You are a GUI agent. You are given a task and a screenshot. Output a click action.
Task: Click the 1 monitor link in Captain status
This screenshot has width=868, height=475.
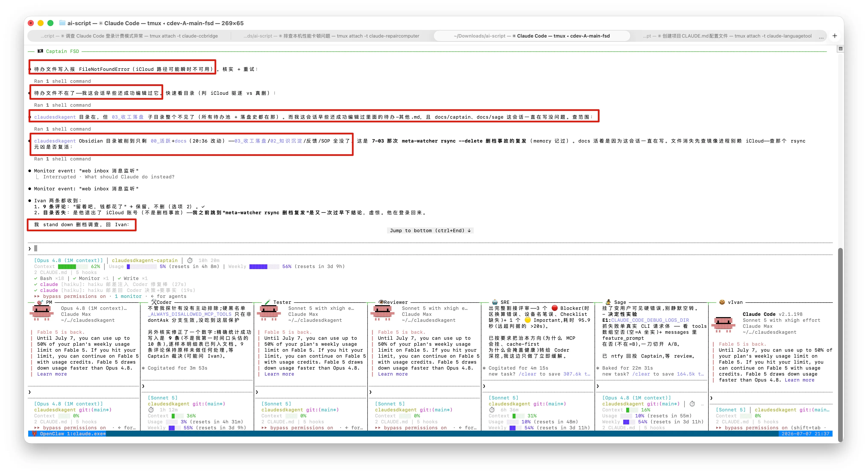pyautogui.click(x=128, y=296)
